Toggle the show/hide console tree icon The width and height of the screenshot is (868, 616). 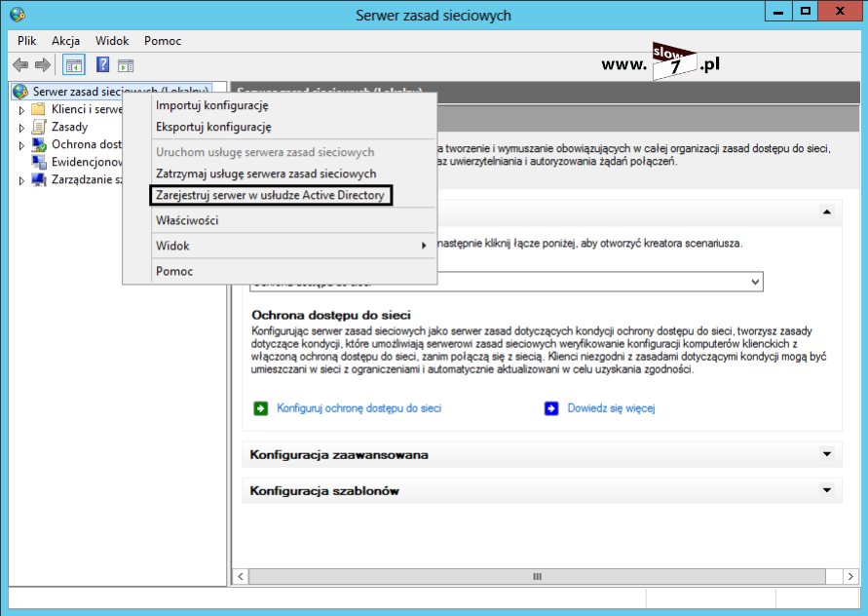73,65
